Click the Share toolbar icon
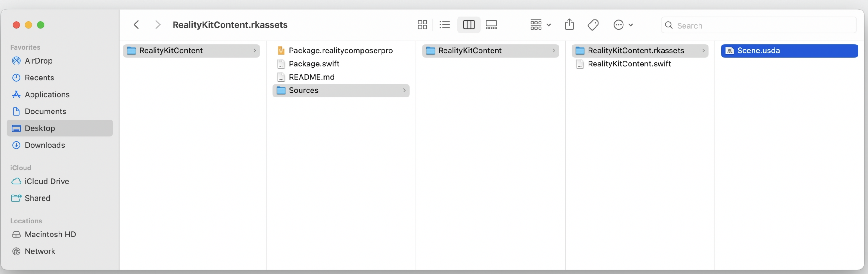Viewport: 868px width, 274px height. 569,24
